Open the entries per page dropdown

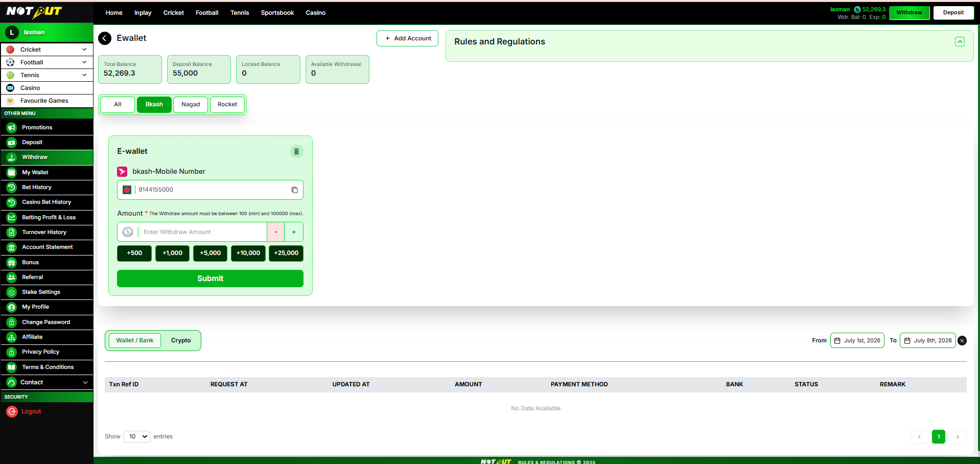(137, 436)
